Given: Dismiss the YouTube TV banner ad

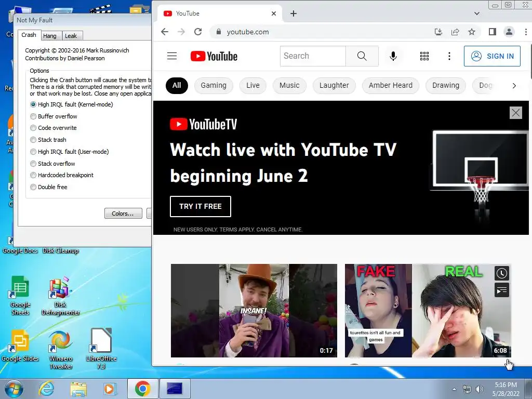Looking at the screenshot, I should [x=516, y=113].
